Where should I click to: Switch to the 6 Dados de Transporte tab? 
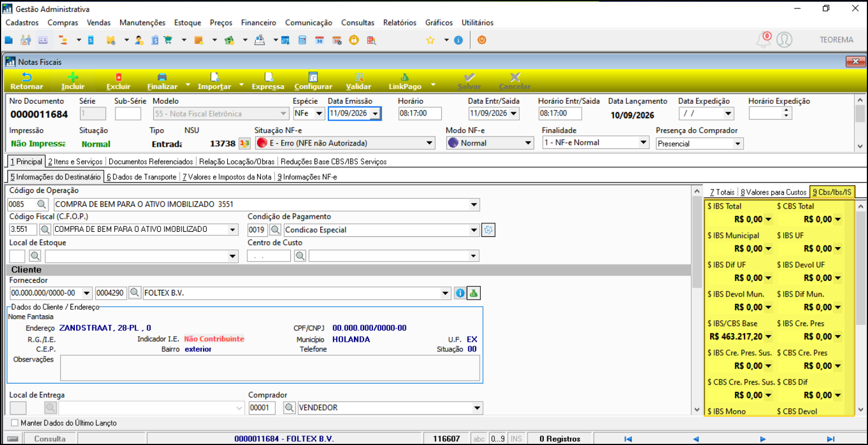(x=141, y=177)
